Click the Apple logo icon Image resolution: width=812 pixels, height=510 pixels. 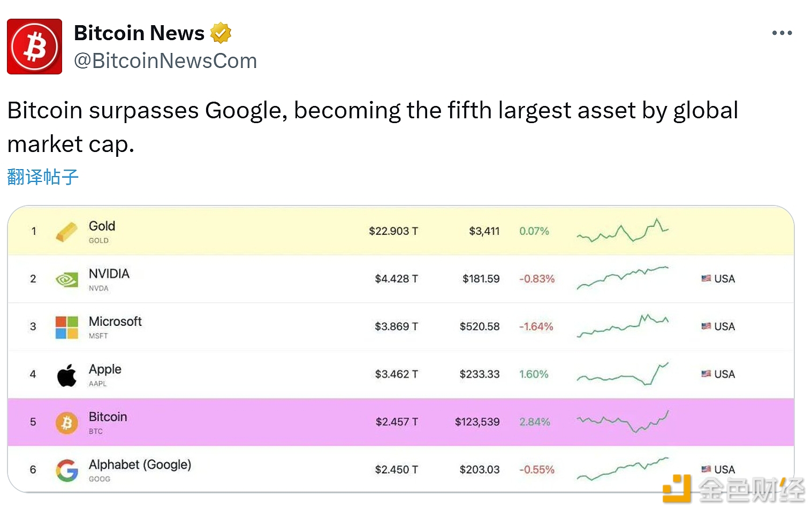point(67,375)
